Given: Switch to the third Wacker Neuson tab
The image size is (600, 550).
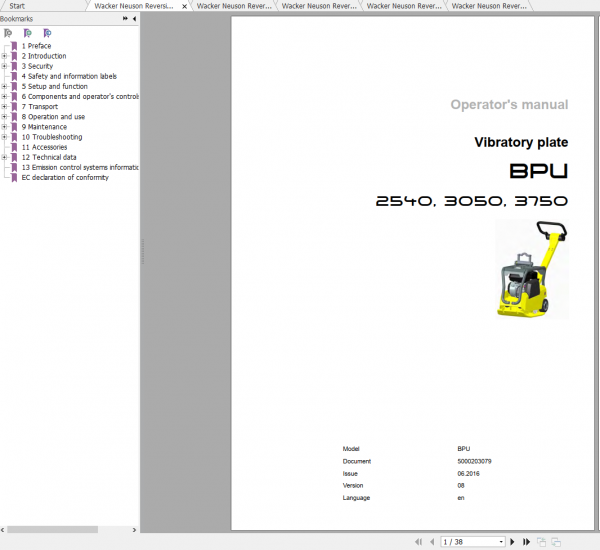Looking at the screenshot, I should click(x=319, y=6).
